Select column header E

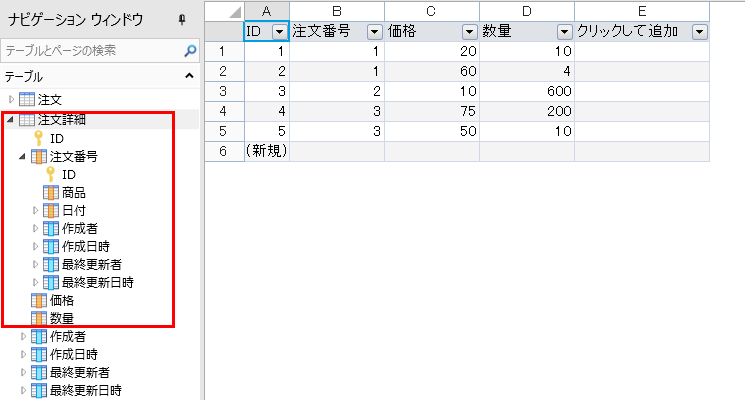(642, 11)
